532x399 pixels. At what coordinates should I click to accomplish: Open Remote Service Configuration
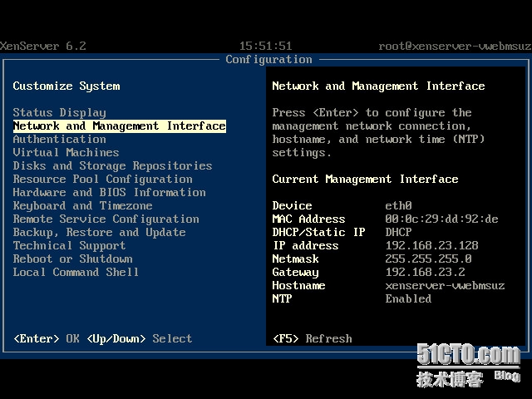(x=106, y=219)
